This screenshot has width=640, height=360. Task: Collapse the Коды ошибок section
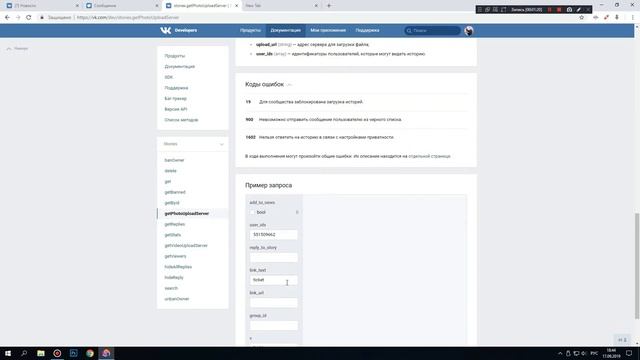point(289,84)
